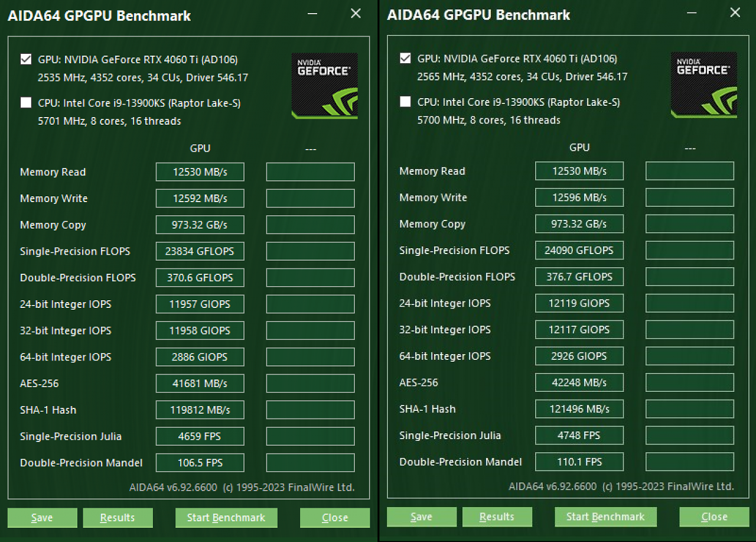
Task: Select 12530 MB/s Memory Read value, right window
Action: tap(579, 171)
